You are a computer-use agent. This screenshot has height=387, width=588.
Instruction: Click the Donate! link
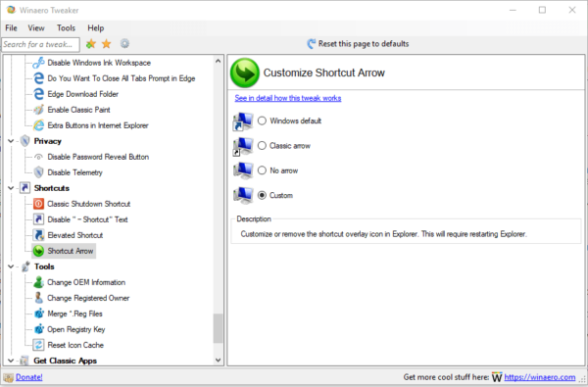click(x=28, y=377)
